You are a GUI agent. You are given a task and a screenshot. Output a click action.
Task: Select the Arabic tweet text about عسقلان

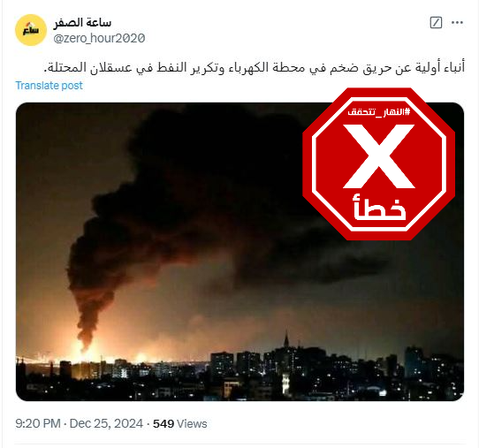255,67
